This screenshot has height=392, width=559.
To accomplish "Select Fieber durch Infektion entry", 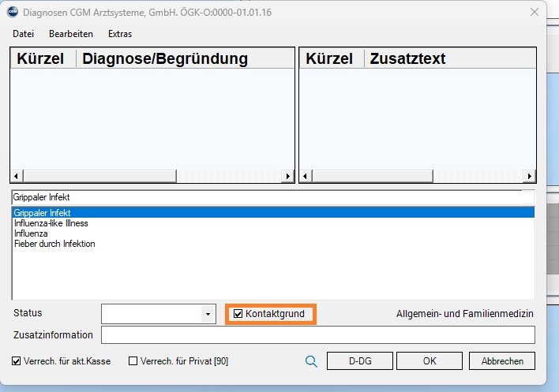I will 54,244.
